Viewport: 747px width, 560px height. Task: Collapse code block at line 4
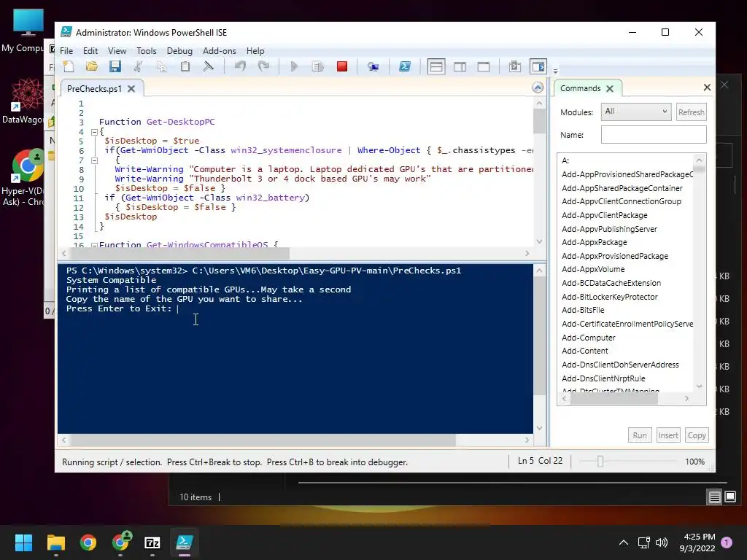(94, 132)
